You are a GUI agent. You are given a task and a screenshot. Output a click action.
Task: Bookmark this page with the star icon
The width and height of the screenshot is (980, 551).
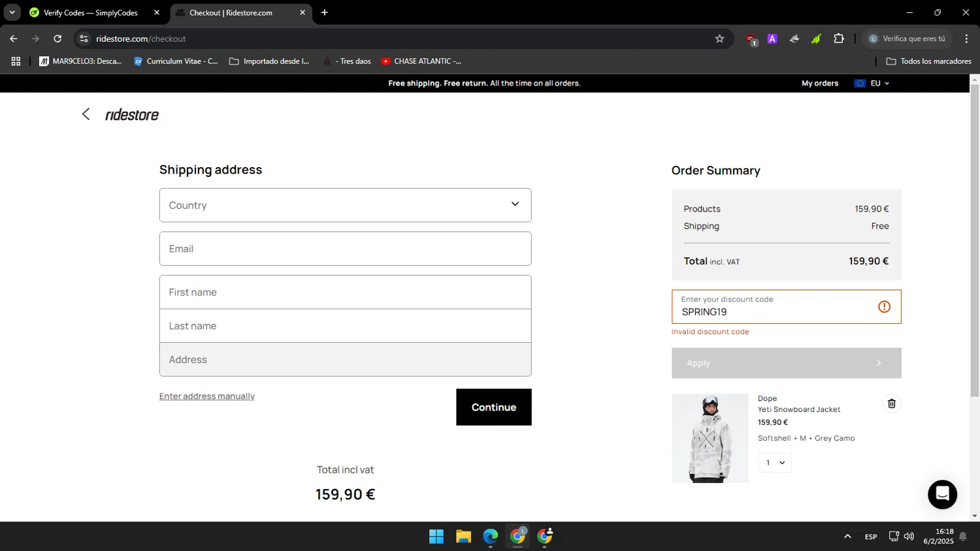tap(719, 39)
